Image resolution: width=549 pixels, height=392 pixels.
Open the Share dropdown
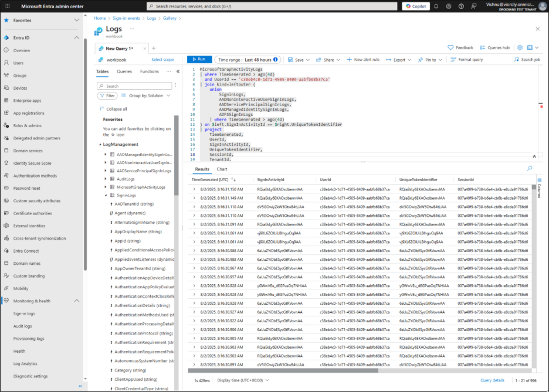point(328,60)
